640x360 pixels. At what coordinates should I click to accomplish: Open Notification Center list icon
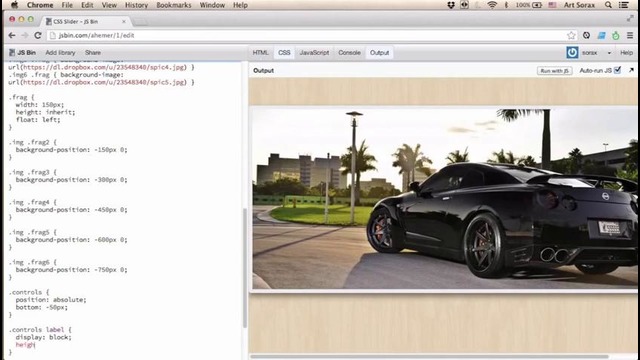[624, 5]
